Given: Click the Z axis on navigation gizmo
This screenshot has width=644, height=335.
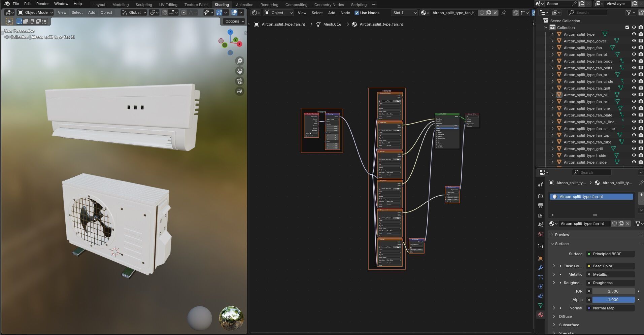Looking at the screenshot, I should (x=230, y=32).
